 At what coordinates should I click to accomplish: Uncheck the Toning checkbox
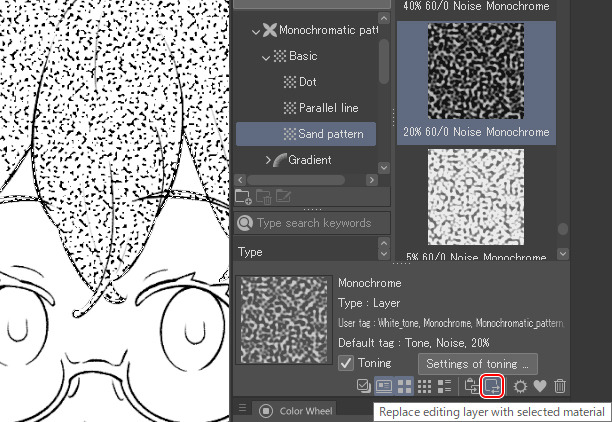346,363
